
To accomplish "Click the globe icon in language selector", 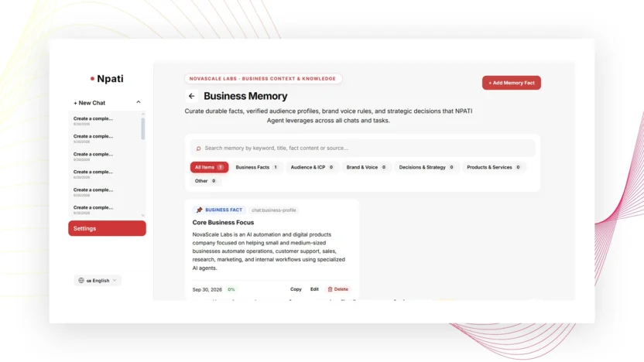I will pyautogui.click(x=81, y=280).
